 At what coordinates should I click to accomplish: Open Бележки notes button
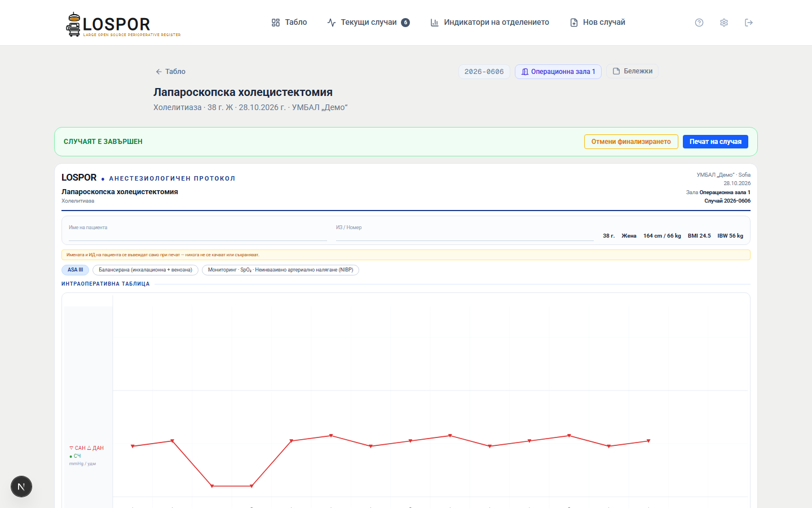[x=633, y=71]
